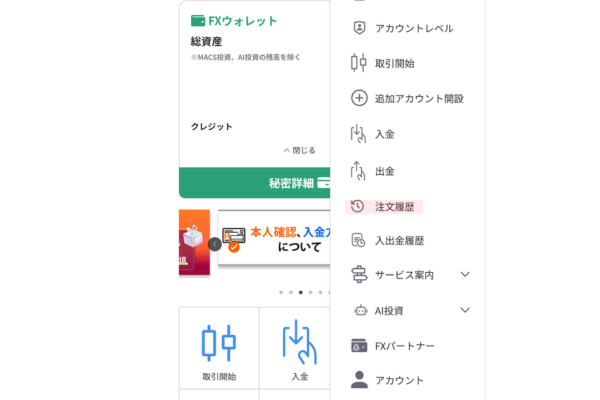The height and width of the screenshot is (400, 600).
Task: Select the active carousel pagination dot
Action: pyautogui.click(x=301, y=292)
